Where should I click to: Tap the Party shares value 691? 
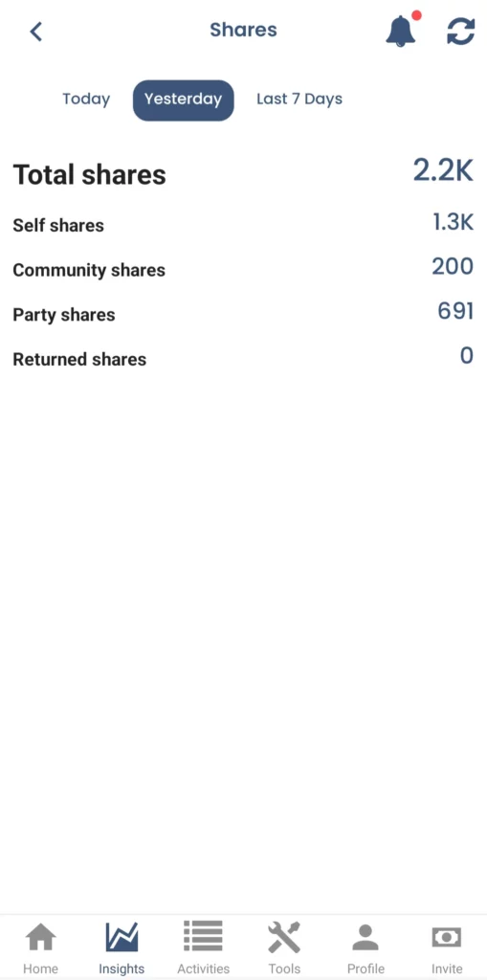tap(455, 311)
